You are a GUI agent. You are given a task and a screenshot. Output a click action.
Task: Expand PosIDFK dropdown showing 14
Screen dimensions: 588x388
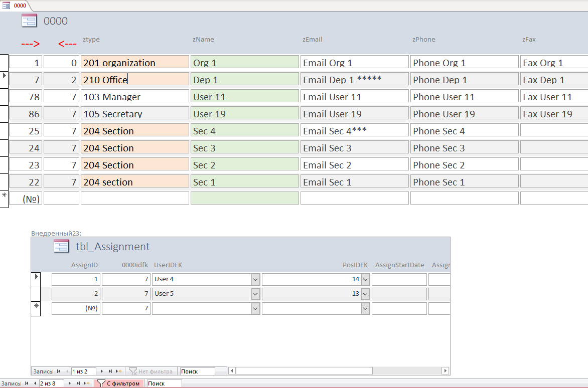(x=365, y=279)
